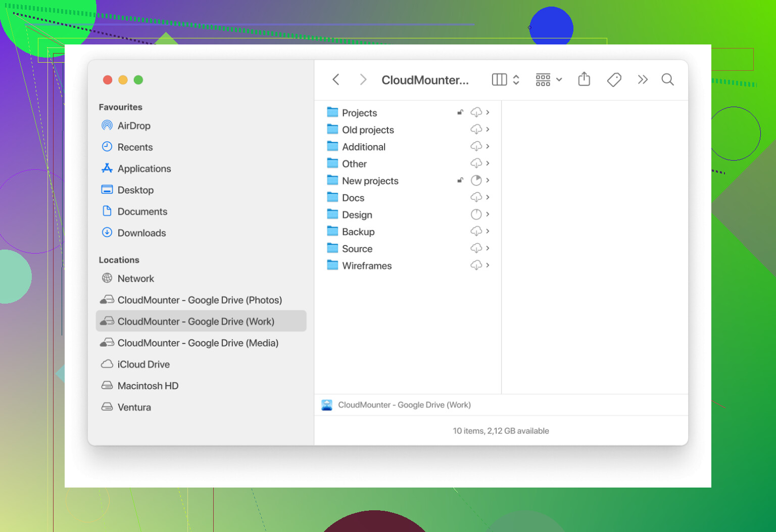Click the cloud download icon beside Wireframes
The width and height of the screenshot is (776, 532).
pyautogui.click(x=476, y=265)
